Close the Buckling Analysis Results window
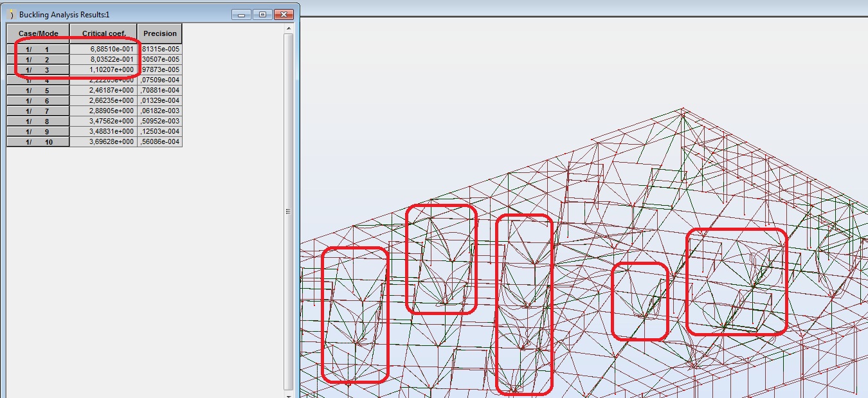868x398 pixels. [283, 14]
